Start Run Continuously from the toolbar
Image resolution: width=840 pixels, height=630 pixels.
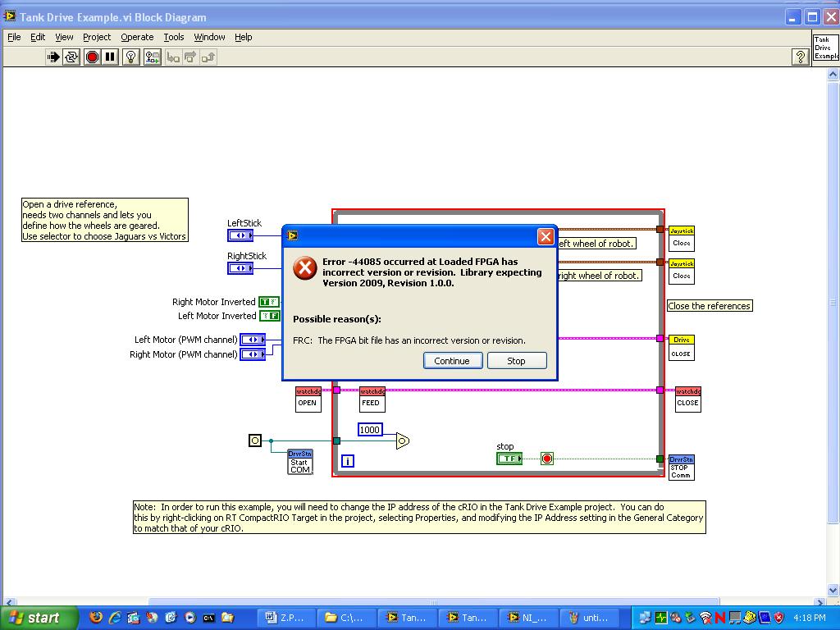point(71,57)
